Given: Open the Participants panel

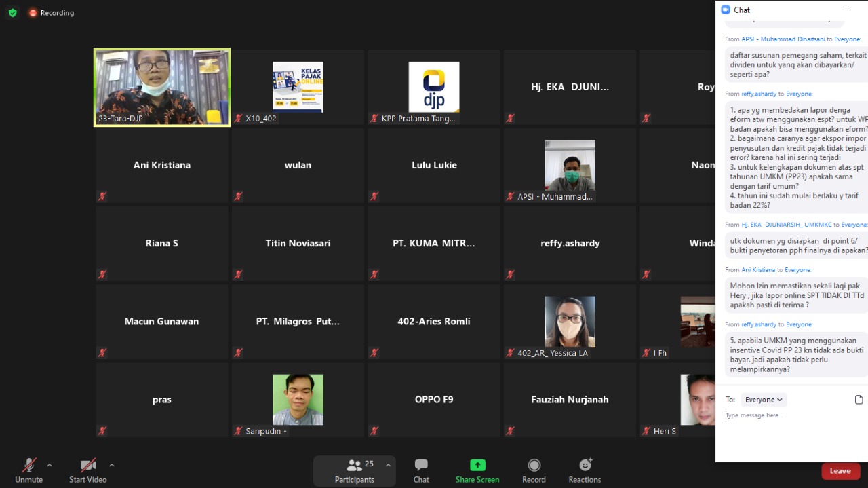Looking at the screenshot, I should (x=354, y=470).
